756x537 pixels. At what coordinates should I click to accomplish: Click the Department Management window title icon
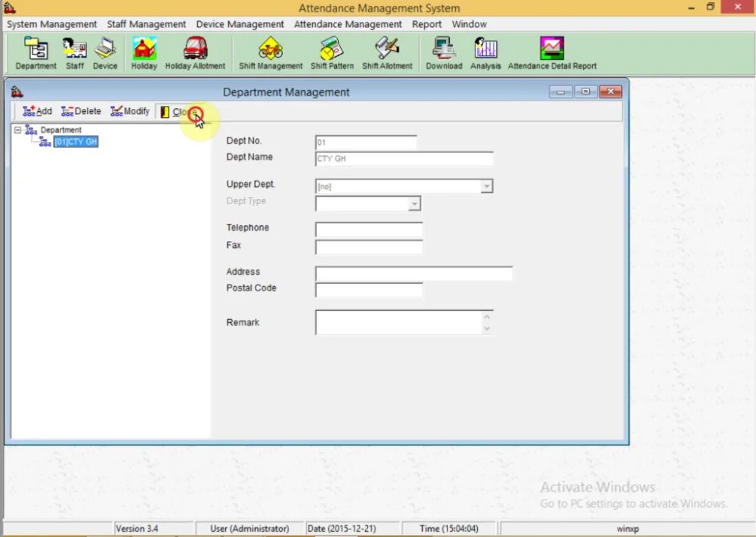coord(17,92)
